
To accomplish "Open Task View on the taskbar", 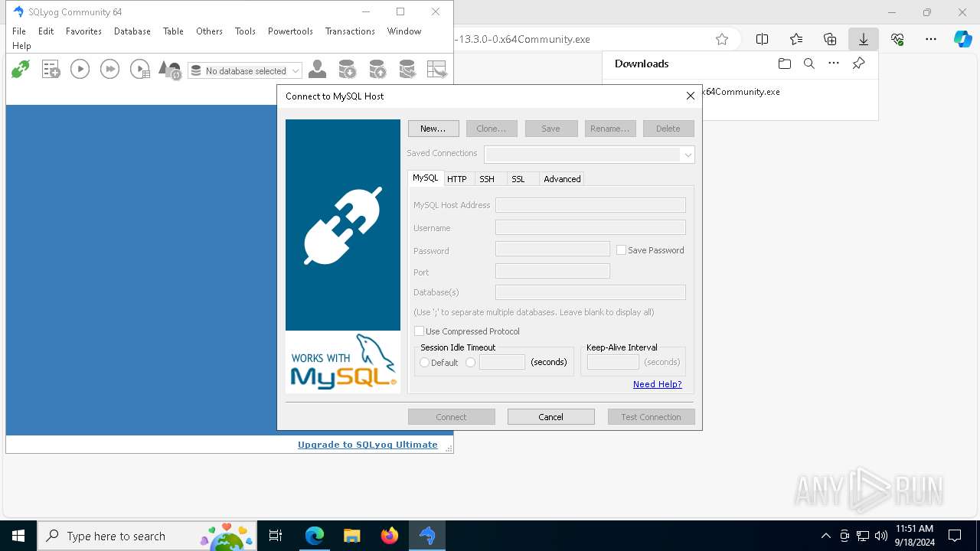I will [276, 536].
